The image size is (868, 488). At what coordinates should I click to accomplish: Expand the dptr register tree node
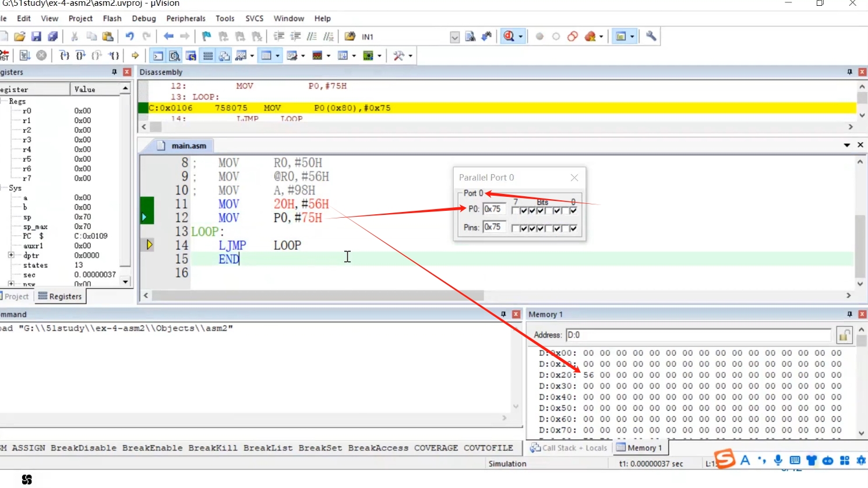coord(11,255)
